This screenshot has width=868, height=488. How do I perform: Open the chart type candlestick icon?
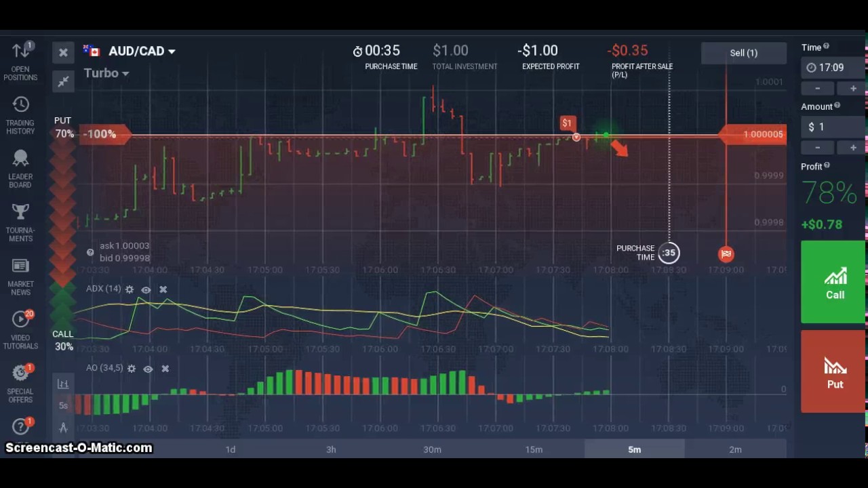(x=63, y=384)
